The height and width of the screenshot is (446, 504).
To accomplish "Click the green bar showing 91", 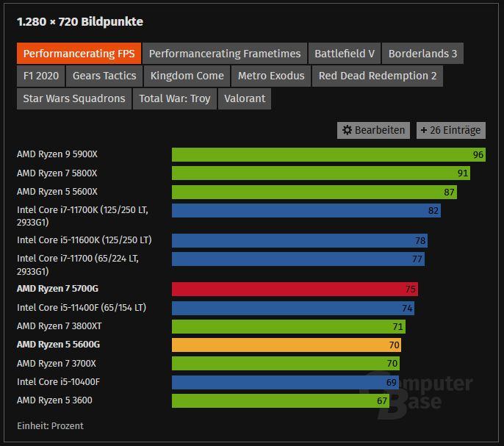I will (321, 173).
